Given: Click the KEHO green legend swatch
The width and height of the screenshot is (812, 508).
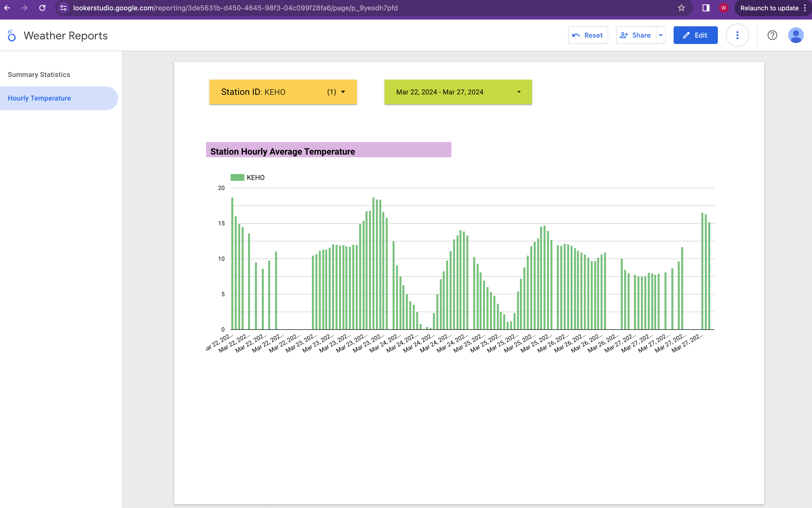Looking at the screenshot, I should [237, 178].
